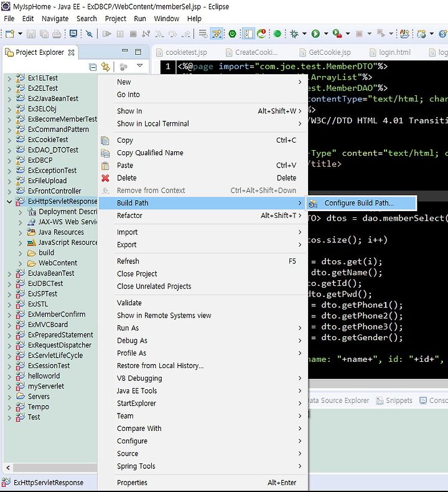Toggle the Use Step Filters button
The width and height of the screenshot is (448, 492).
(217, 34)
